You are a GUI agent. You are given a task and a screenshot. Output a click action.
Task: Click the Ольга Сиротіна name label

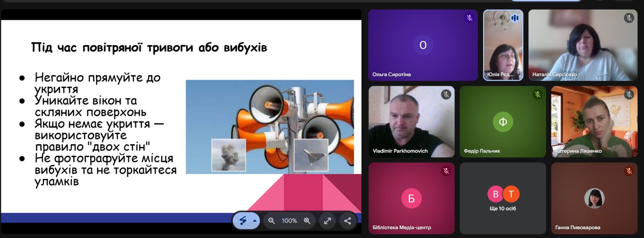(391, 75)
